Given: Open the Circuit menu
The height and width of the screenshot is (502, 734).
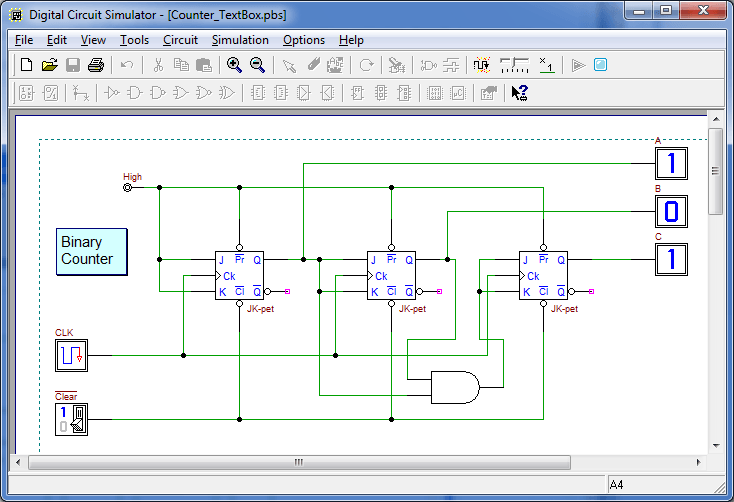Looking at the screenshot, I should 180,40.
